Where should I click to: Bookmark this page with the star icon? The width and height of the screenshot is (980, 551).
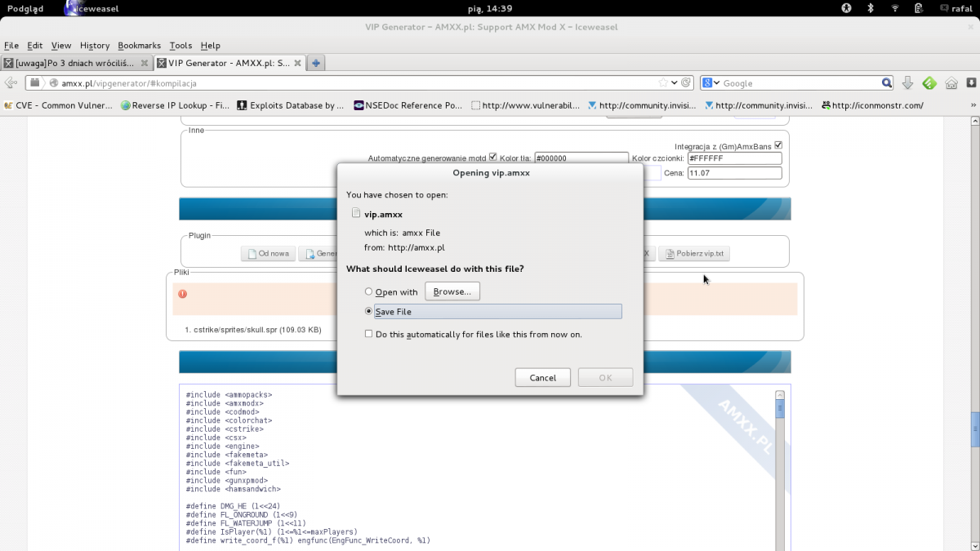[663, 82]
